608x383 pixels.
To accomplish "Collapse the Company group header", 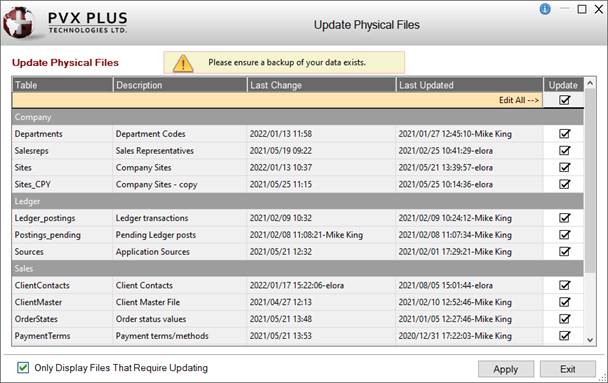I will [x=297, y=117].
